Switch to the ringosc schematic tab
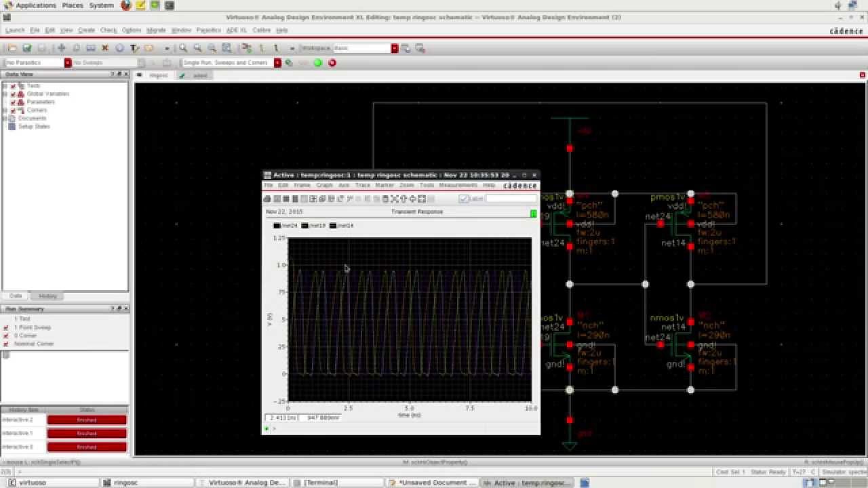The image size is (868, 488). click(158, 75)
